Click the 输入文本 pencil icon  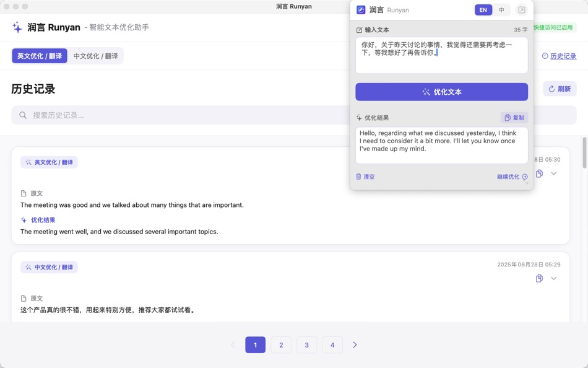point(359,29)
